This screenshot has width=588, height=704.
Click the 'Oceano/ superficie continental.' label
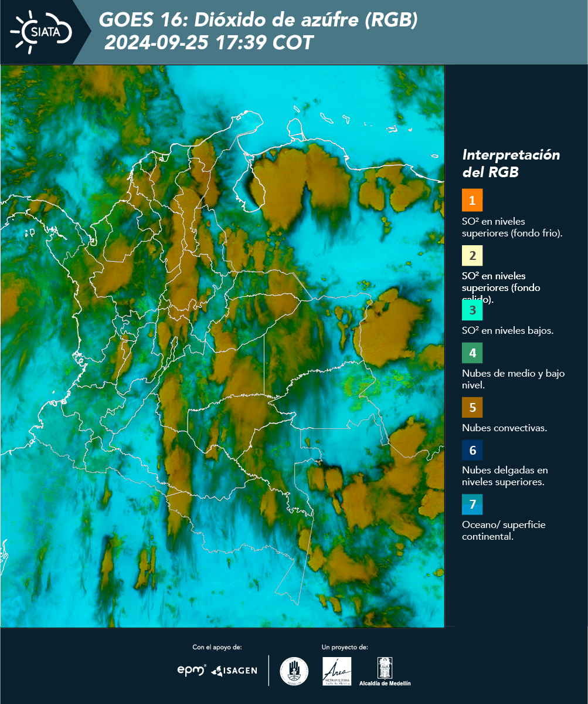(x=504, y=530)
